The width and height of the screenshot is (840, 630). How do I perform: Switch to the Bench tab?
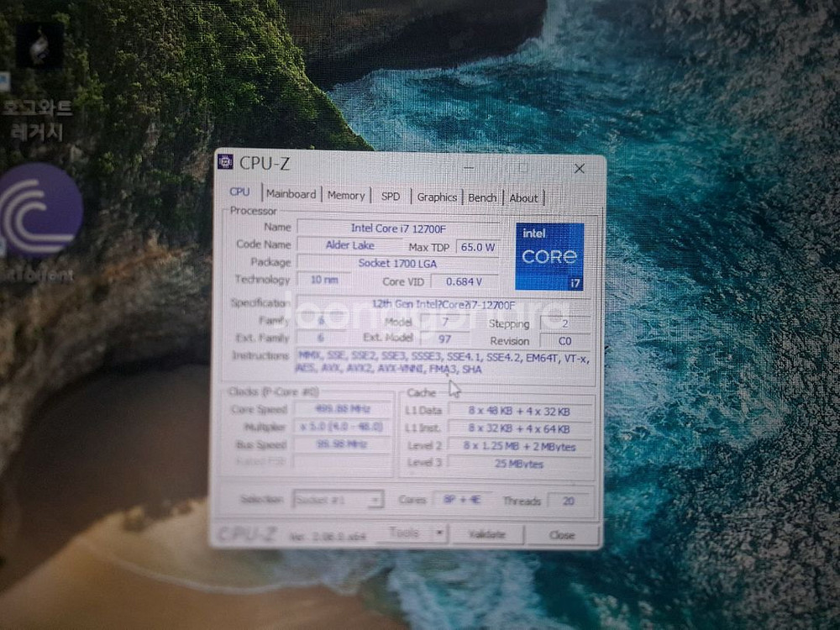coord(481,197)
